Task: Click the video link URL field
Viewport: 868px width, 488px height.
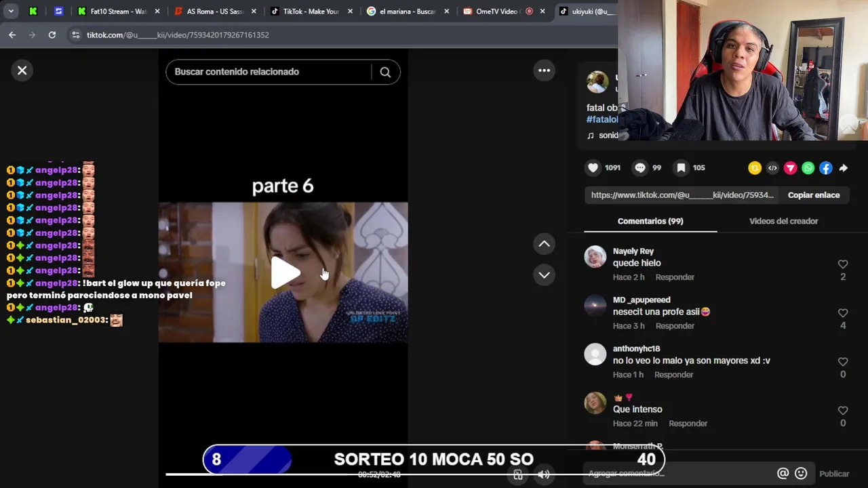Action: point(682,195)
